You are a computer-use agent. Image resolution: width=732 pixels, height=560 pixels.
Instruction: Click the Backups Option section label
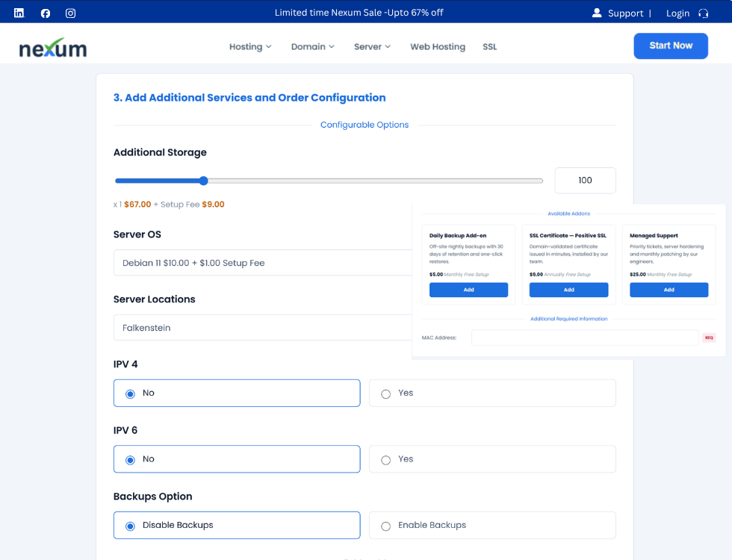[x=152, y=497]
